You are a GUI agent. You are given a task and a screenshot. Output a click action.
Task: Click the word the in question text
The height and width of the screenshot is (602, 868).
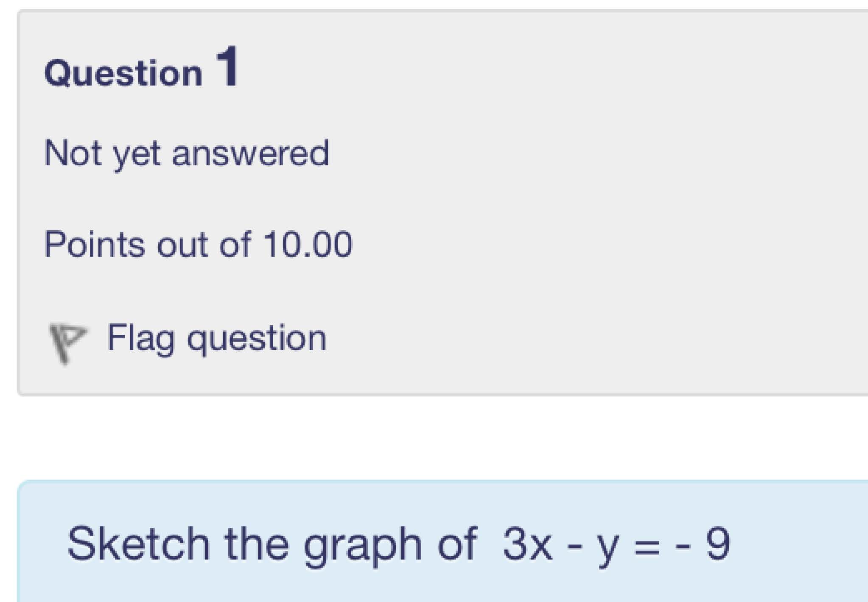point(257,544)
